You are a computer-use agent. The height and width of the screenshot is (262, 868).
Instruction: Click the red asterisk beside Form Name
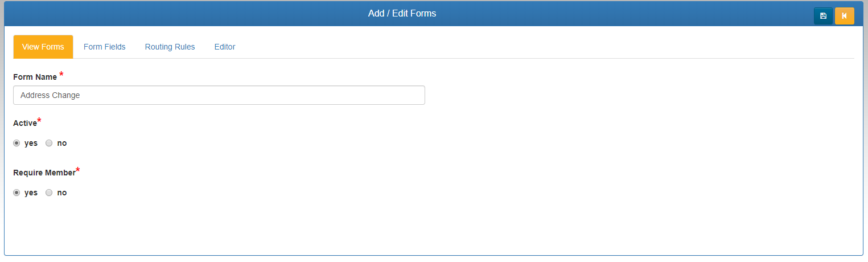[61, 75]
